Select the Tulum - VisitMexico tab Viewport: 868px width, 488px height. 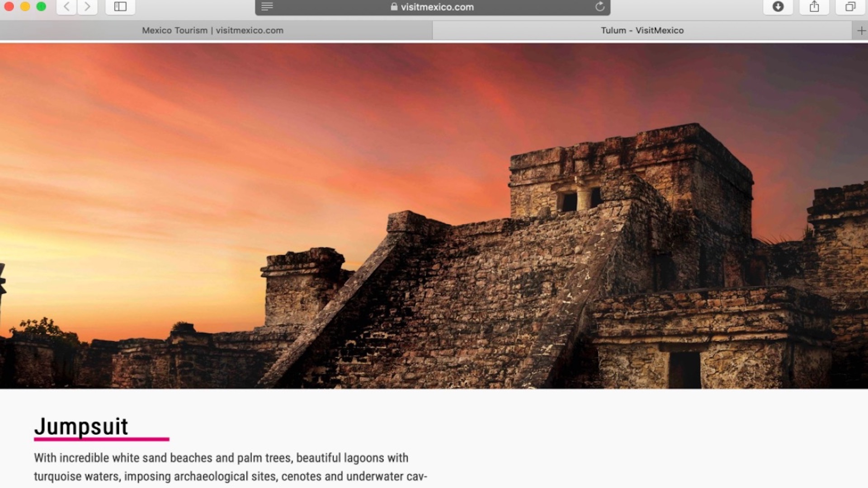click(642, 31)
